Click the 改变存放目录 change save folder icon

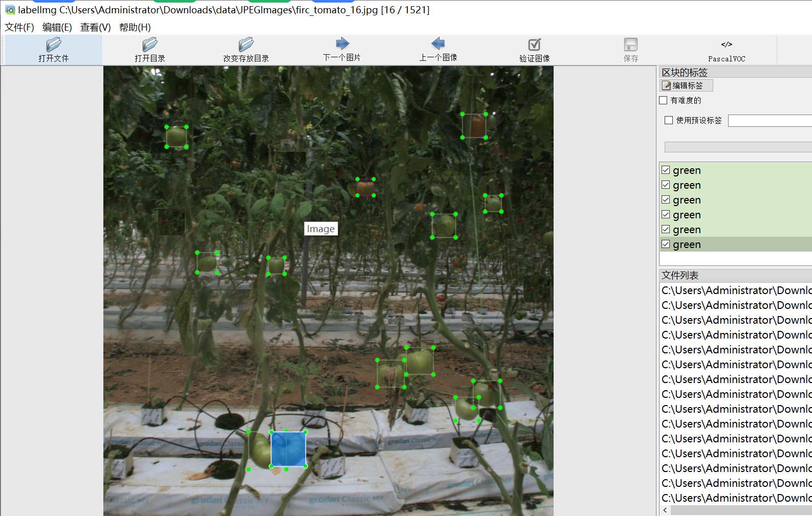246,44
